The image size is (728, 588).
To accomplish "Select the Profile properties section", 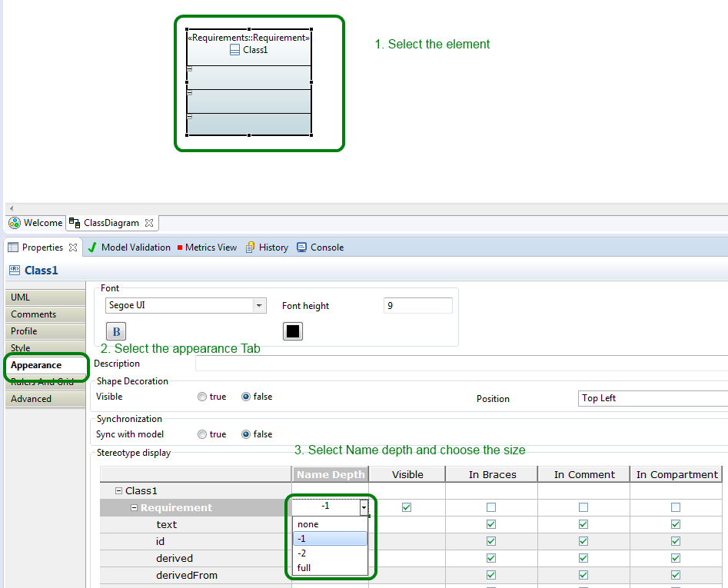I will point(45,331).
